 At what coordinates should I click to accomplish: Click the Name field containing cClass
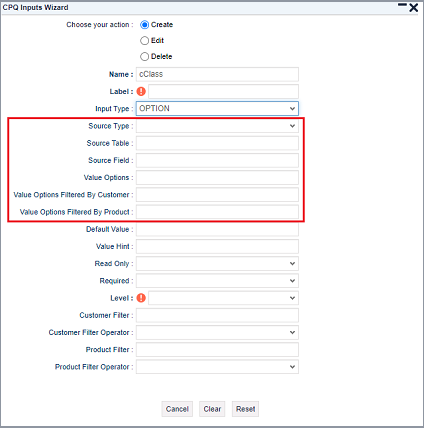point(217,74)
